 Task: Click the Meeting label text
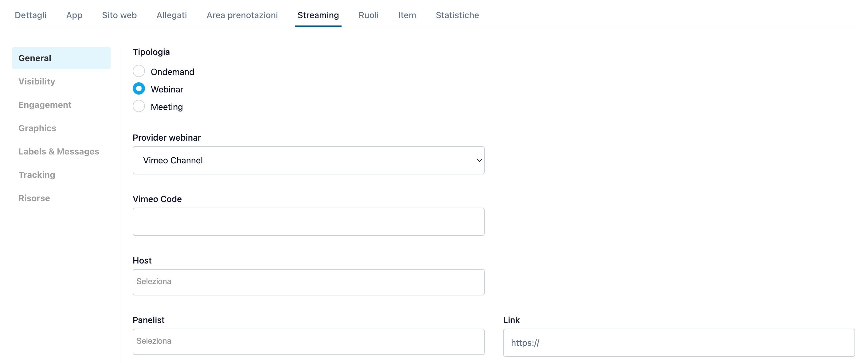tap(167, 107)
